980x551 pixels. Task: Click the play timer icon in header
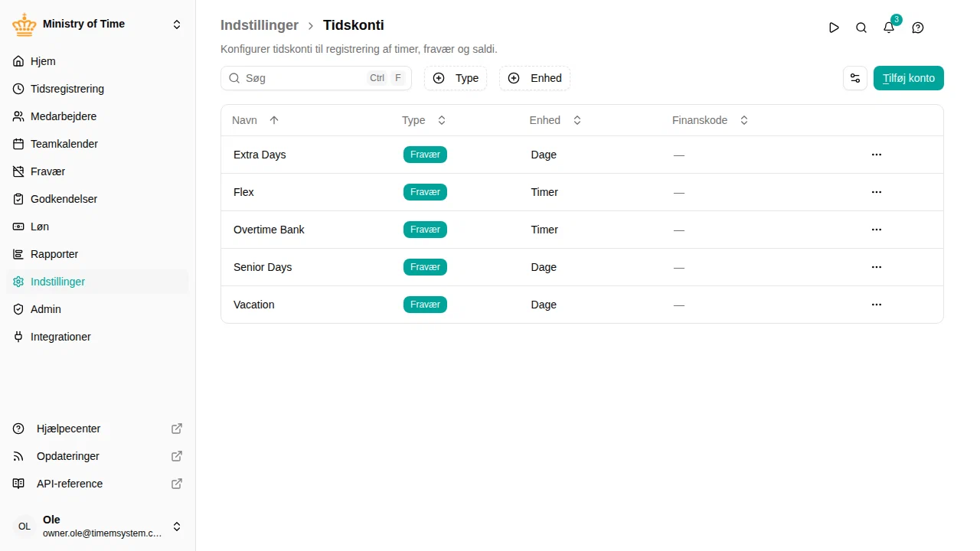coord(834,28)
